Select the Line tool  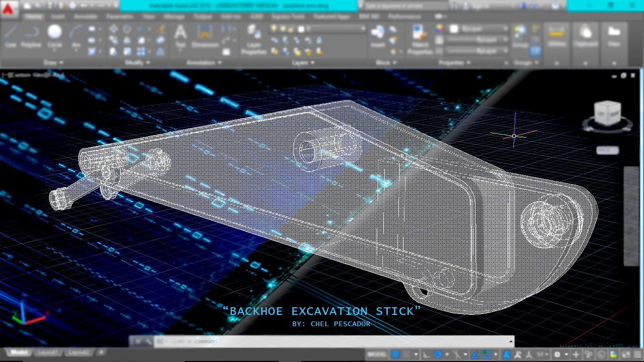coord(10,33)
